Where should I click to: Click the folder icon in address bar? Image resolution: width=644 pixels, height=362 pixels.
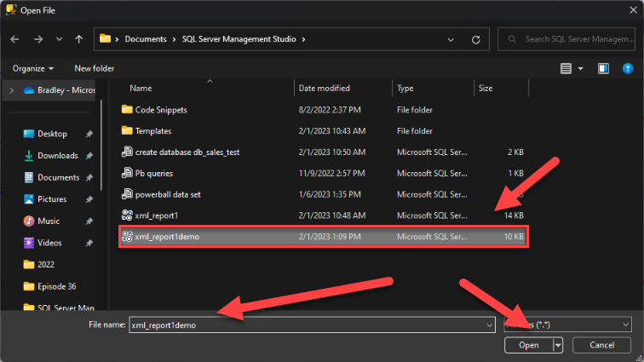point(105,38)
